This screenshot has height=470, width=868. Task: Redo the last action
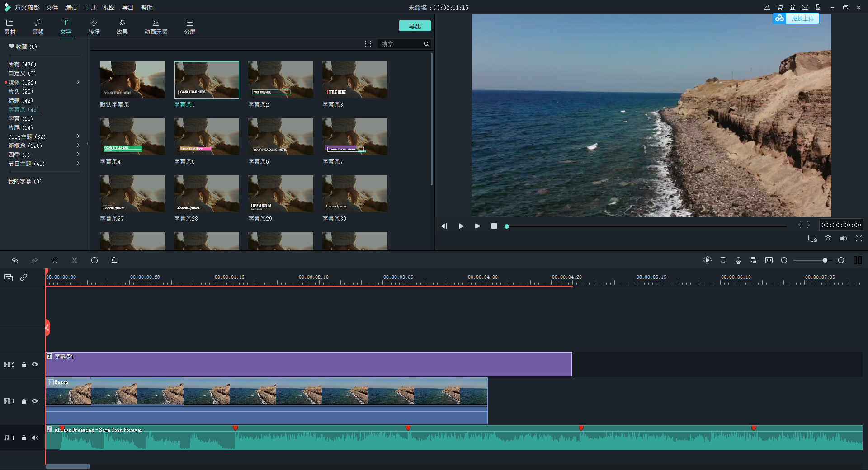[x=34, y=260]
